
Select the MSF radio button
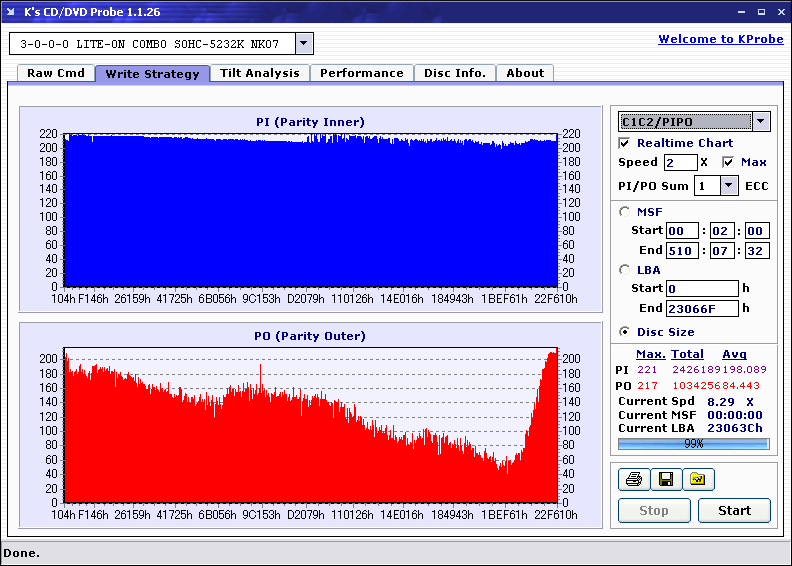point(625,211)
